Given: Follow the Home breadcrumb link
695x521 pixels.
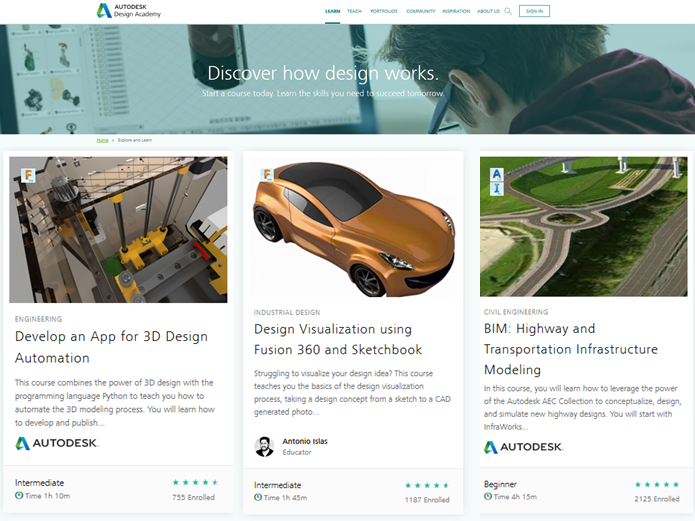Looking at the screenshot, I should click(x=102, y=140).
